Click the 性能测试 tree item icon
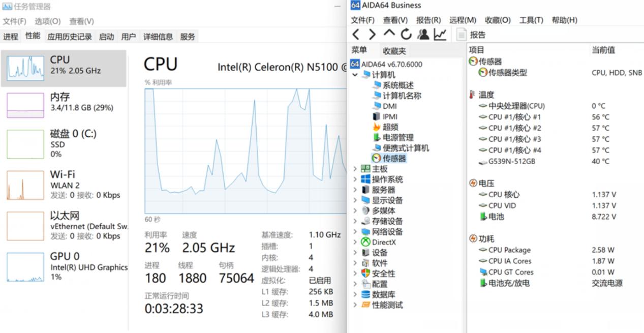The width and height of the screenshot is (644, 333). (365, 305)
